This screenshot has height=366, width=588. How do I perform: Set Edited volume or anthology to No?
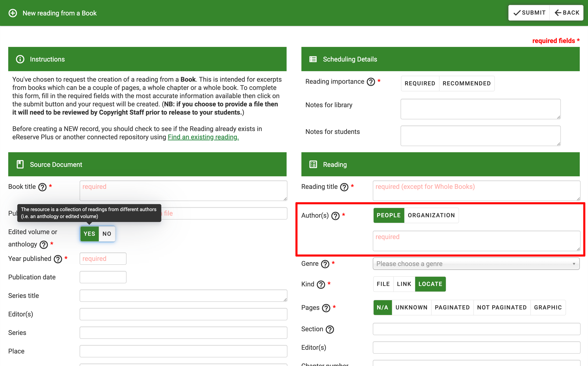(107, 234)
